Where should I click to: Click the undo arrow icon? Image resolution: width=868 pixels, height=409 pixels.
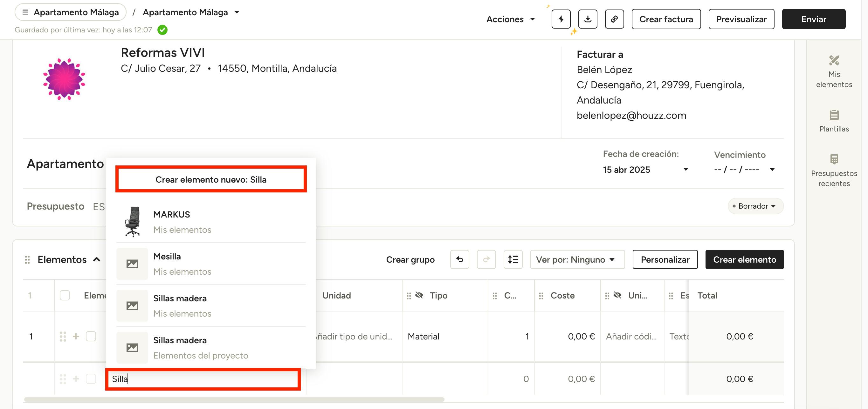click(459, 259)
